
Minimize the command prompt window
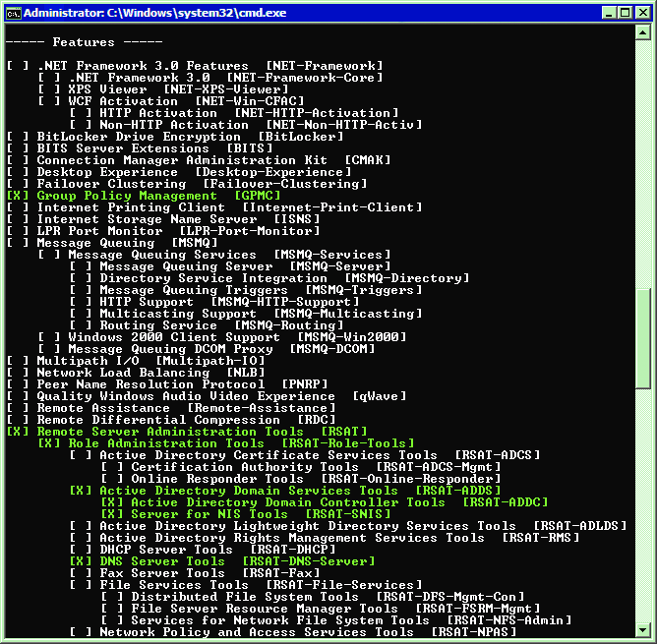(609, 13)
